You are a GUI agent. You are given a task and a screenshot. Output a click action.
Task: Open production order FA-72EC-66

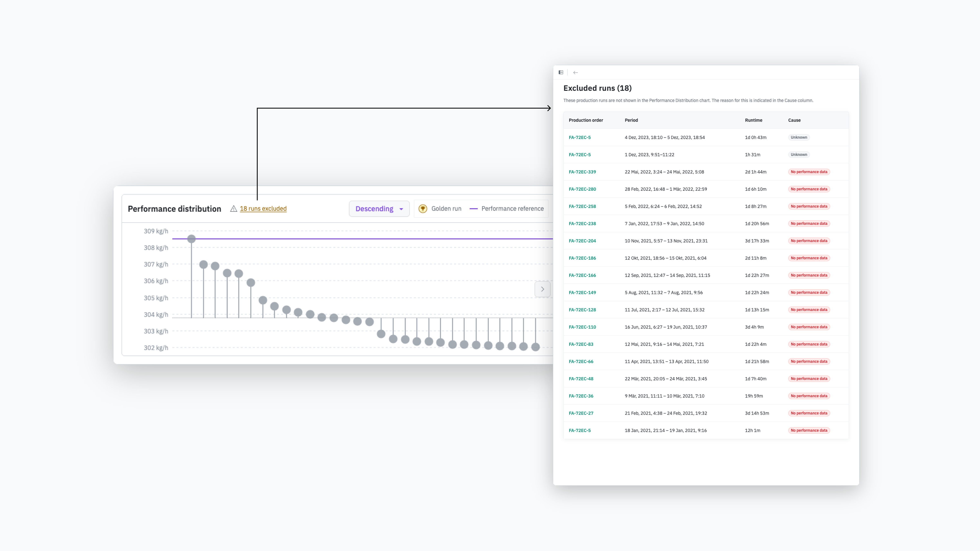[x=581, y=361]
